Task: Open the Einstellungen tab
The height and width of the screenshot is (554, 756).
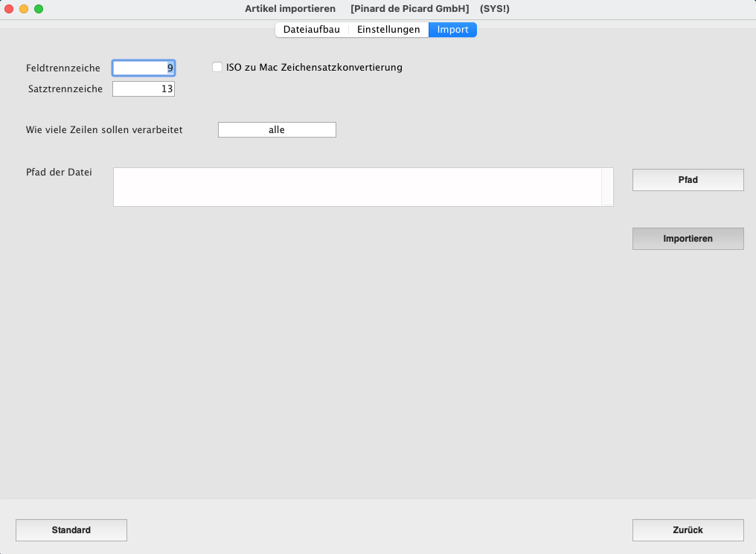Action: coord(388,30)
